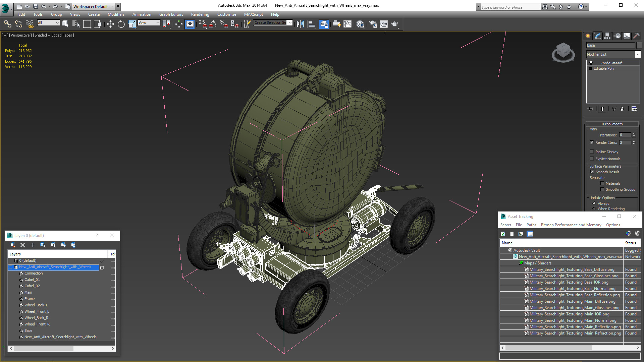Toggle Select and Manipulate tool
The image size is (644, 362).
coord(179,24)
